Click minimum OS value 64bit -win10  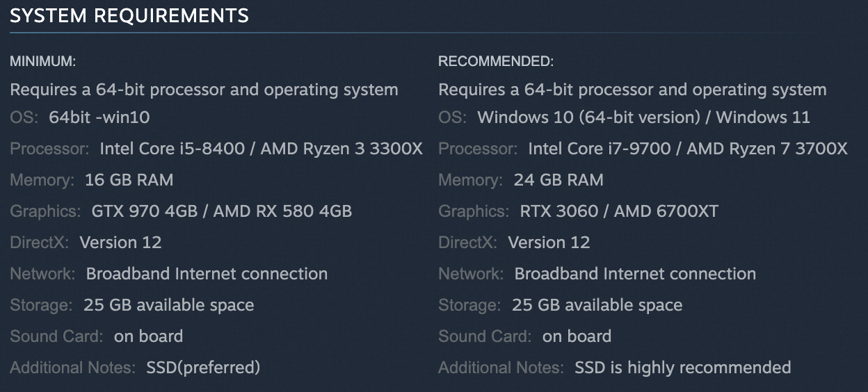(99, 117)
